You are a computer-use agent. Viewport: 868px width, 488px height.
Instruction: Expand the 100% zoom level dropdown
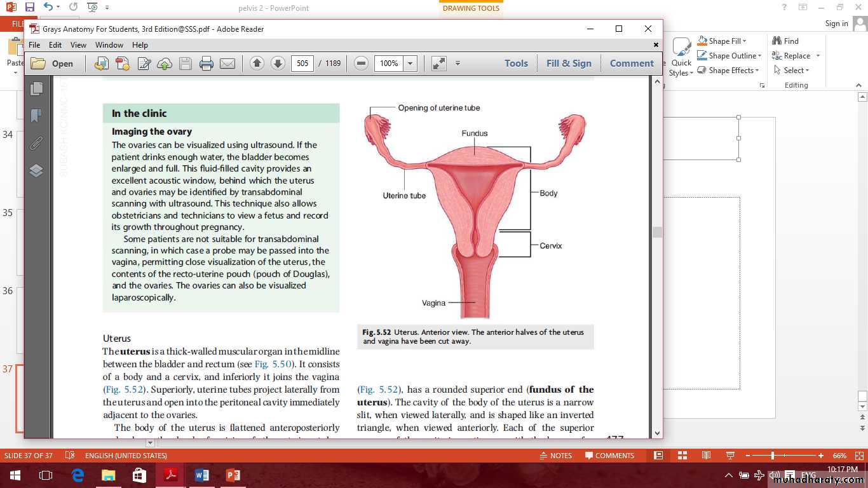coord(410,64)
